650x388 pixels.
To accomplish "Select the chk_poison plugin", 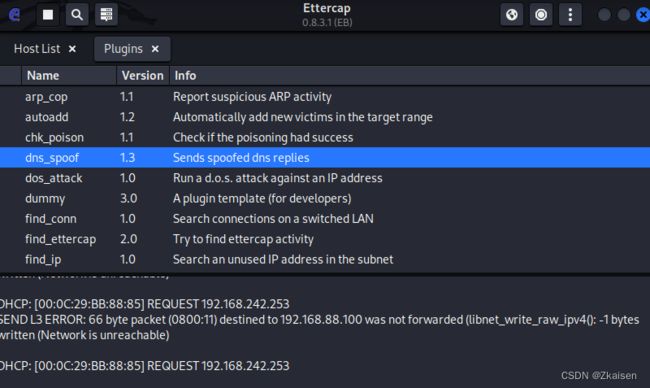I will (325, 137).
